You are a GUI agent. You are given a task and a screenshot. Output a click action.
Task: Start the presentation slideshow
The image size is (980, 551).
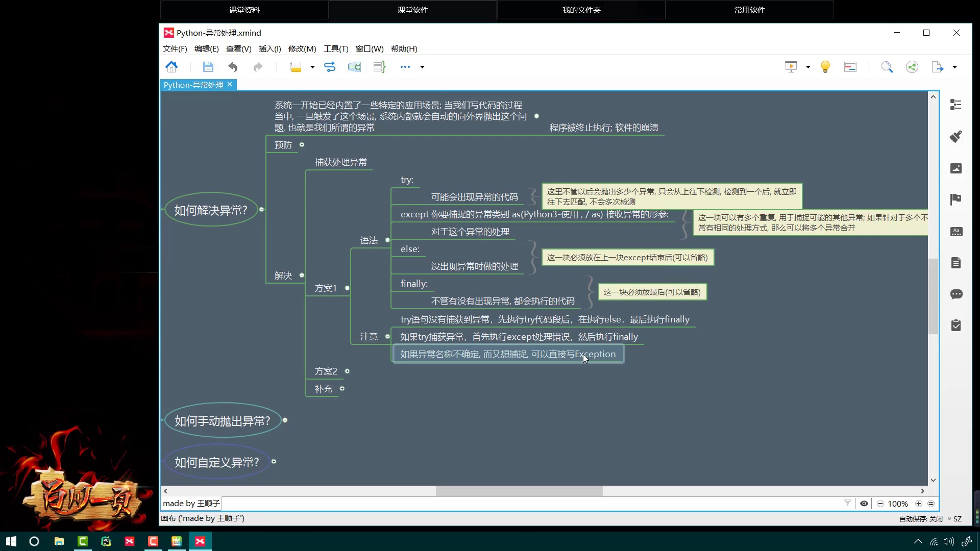click(x=791, y=67)
